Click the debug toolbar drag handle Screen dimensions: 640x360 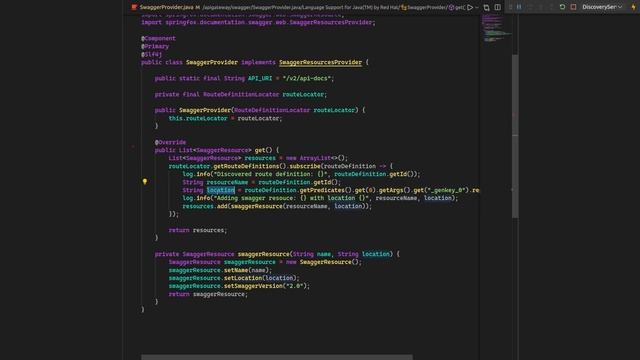tap(511, 7)
